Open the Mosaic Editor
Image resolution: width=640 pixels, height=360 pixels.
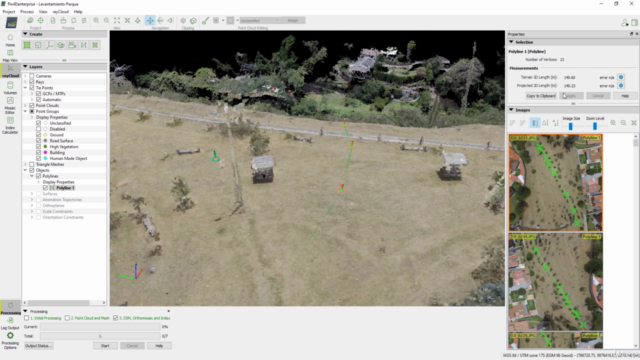pyautogui.click(x=10, y=105)
